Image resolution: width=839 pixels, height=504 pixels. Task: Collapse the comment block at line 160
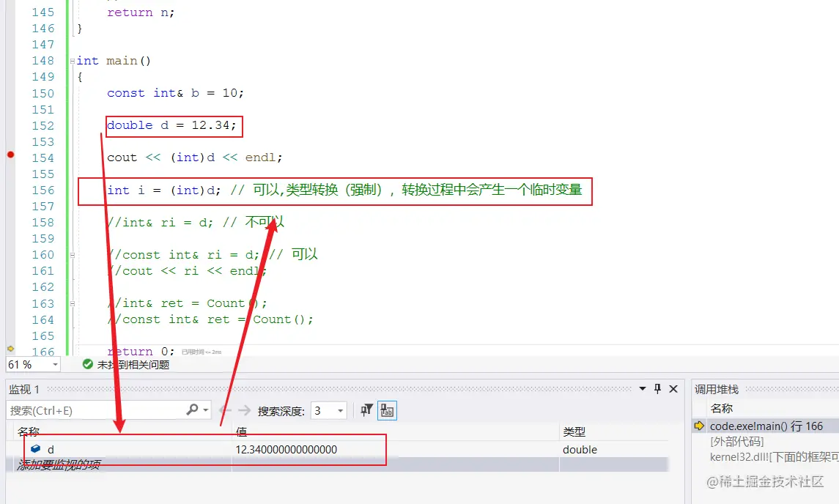73,255
